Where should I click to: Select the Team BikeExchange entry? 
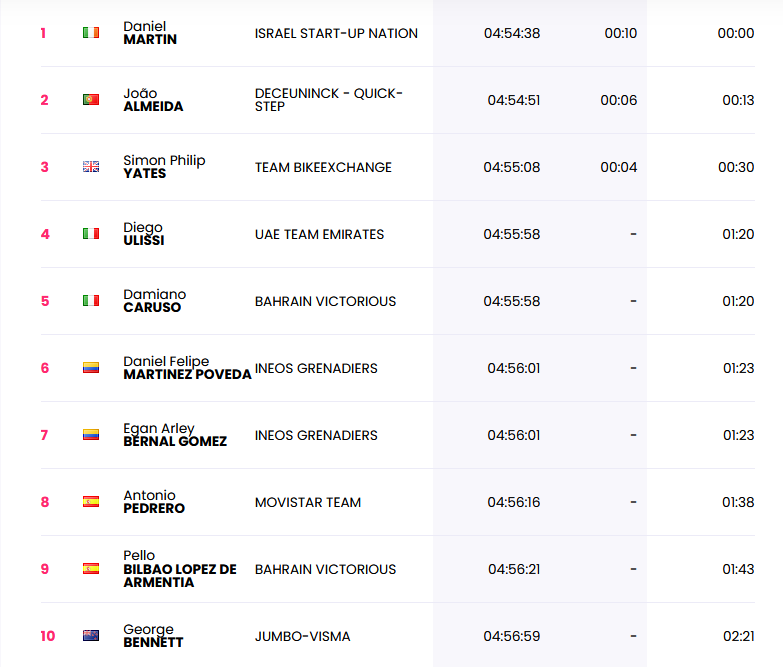coord(323,167)
